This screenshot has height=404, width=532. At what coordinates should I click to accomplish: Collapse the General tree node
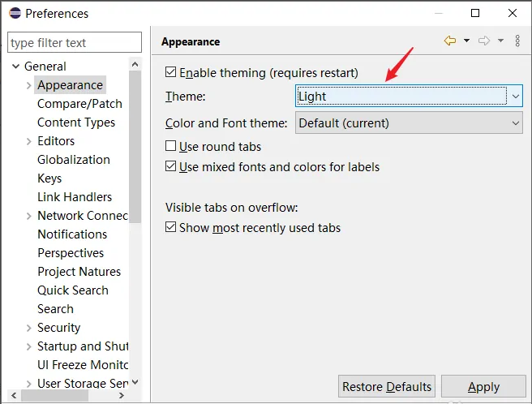tap(15, 67)
